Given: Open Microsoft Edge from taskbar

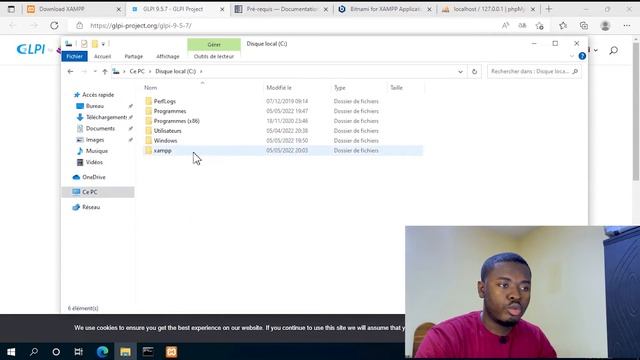Looking at the screenshot, I should [102, 352].
